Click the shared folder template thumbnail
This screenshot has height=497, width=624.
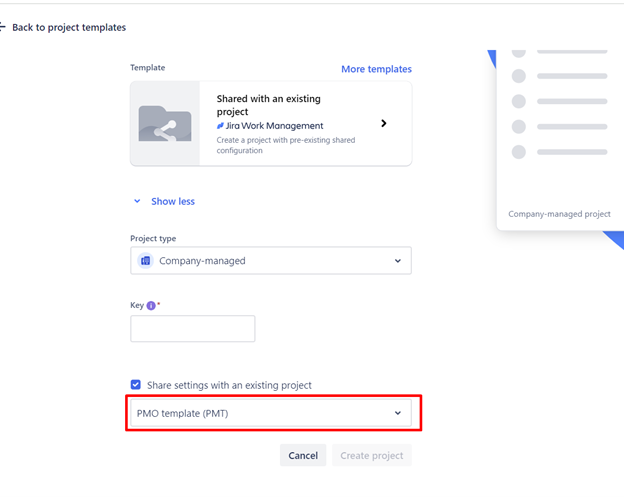click(x=165, y=124)
